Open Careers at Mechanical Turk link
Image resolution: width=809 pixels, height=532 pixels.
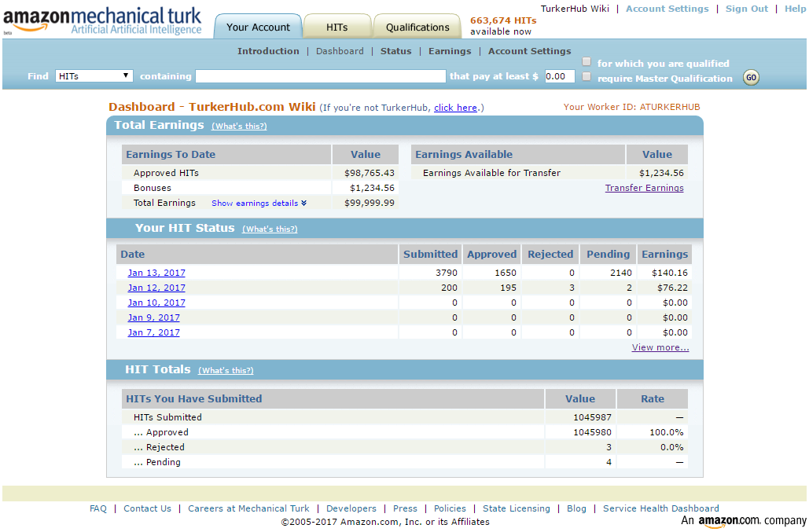[248, 508]
